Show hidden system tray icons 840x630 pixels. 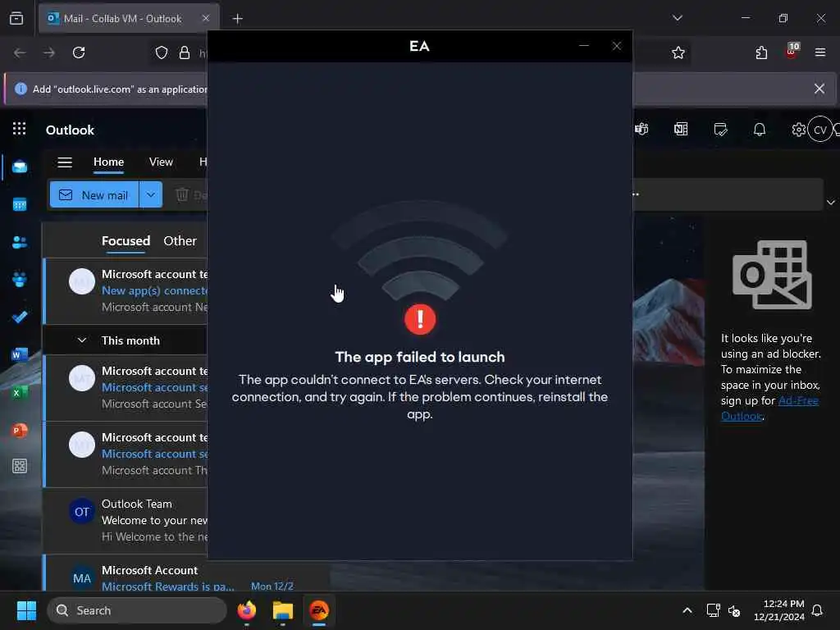point(687,610)
